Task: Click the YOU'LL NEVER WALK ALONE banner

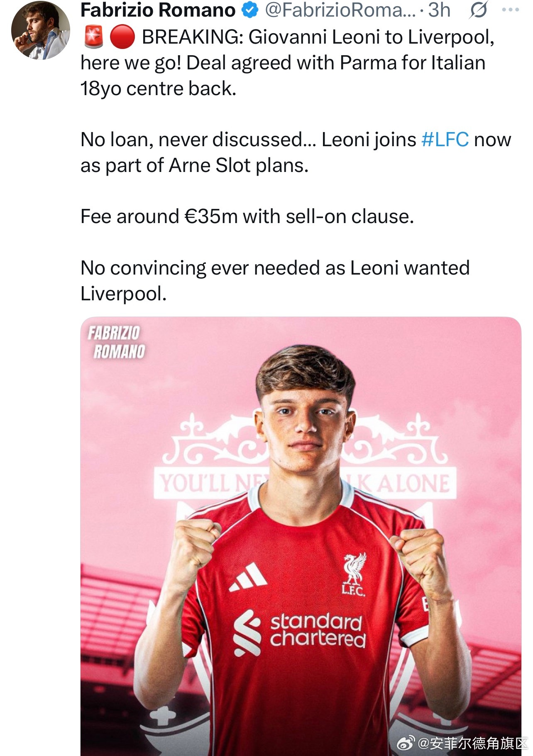Action: [305, 484]
